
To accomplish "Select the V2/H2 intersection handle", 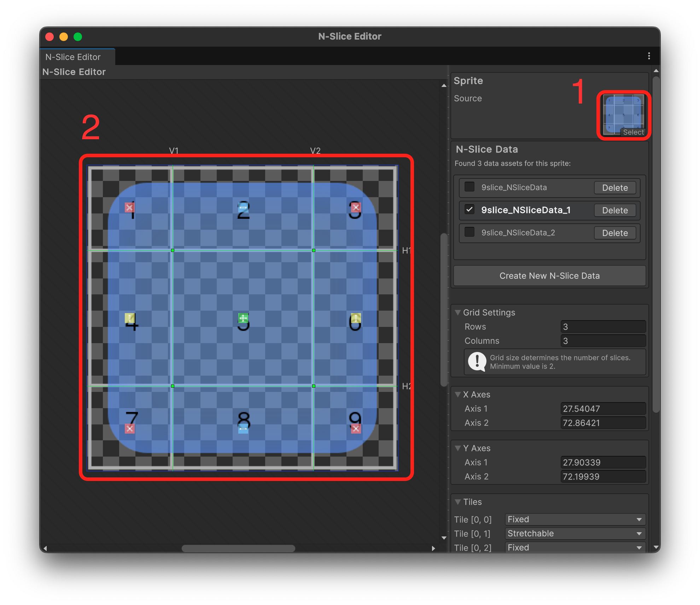I will (314, 386).
